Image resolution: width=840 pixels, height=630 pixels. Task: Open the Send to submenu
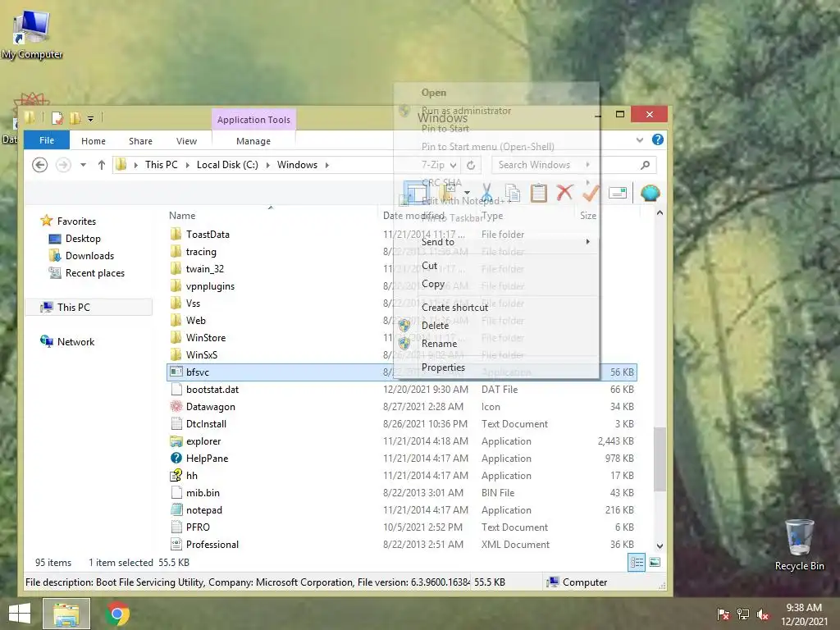[496, 242]
